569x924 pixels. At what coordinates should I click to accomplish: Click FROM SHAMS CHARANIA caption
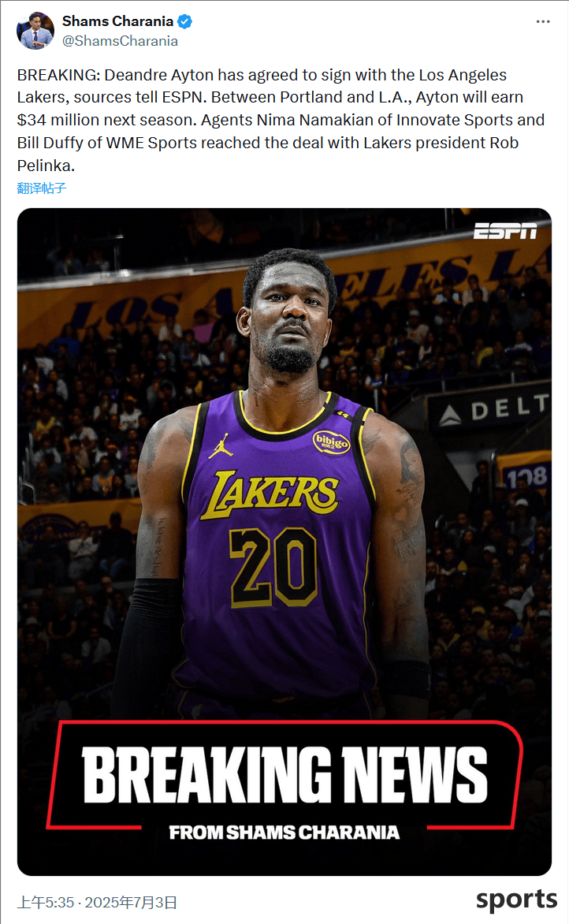(284, 832)
